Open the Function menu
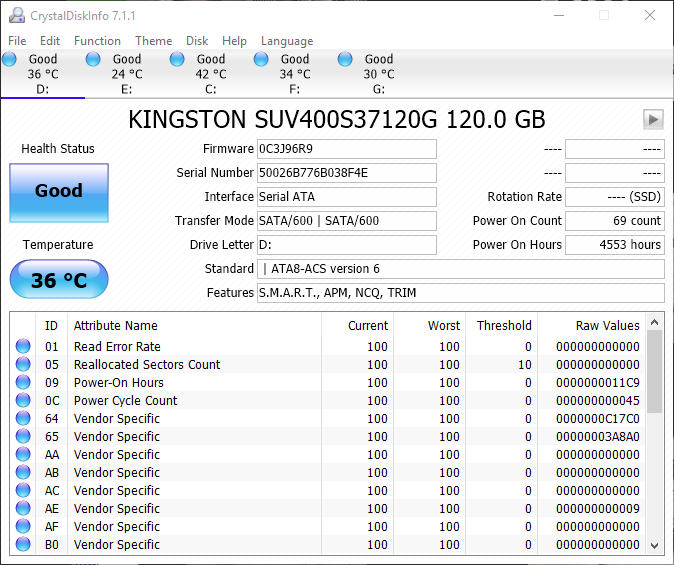Screen dimensions: 674x565 (97, 41)
